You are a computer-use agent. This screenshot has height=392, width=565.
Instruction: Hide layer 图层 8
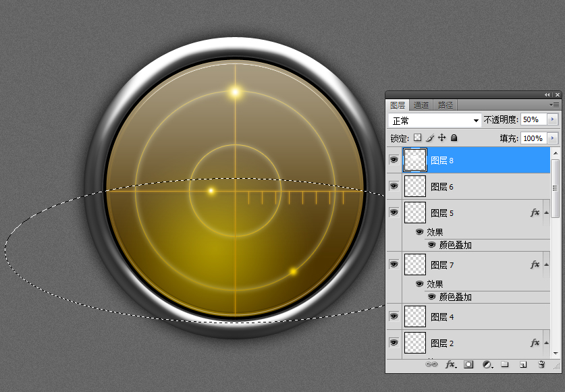tap(394, 160)
